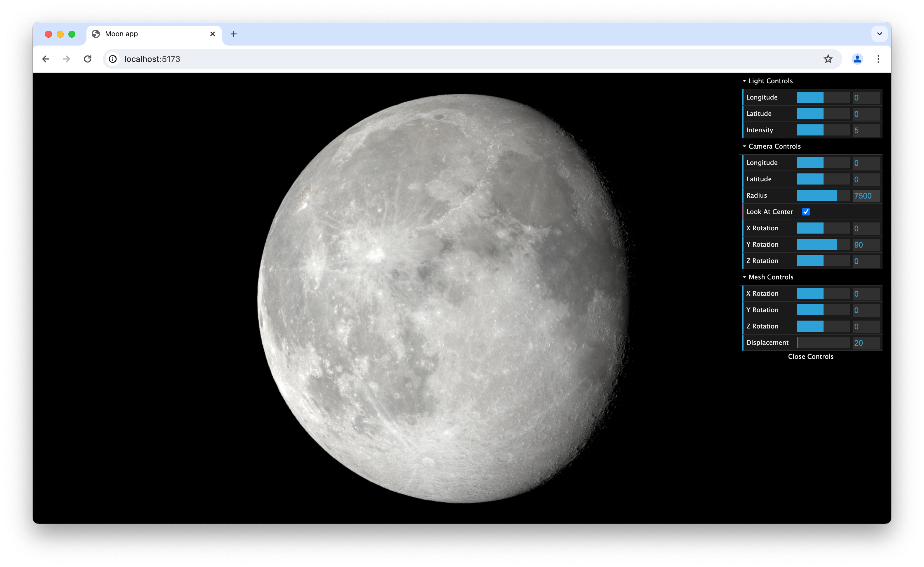The image size is (924, 567).
Task: Open the Chrome three-dot menu
Action: pos(878,59)
